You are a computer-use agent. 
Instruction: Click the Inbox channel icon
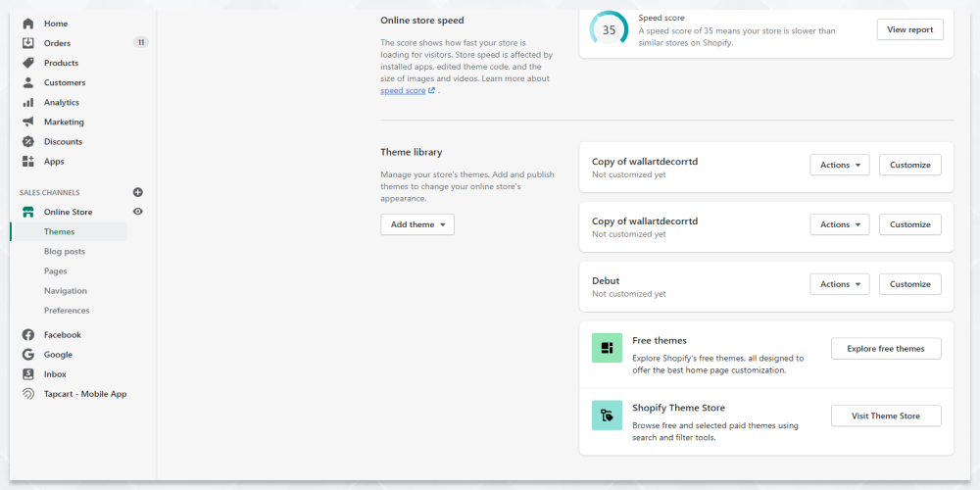click(28, 374)
